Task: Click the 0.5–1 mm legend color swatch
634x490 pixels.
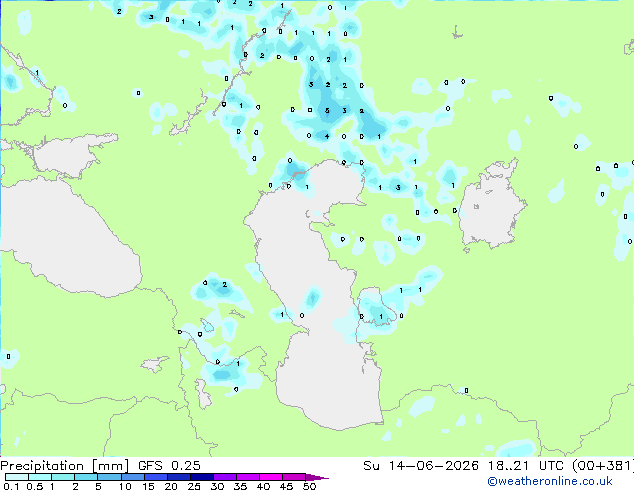Action: [40, 477]
